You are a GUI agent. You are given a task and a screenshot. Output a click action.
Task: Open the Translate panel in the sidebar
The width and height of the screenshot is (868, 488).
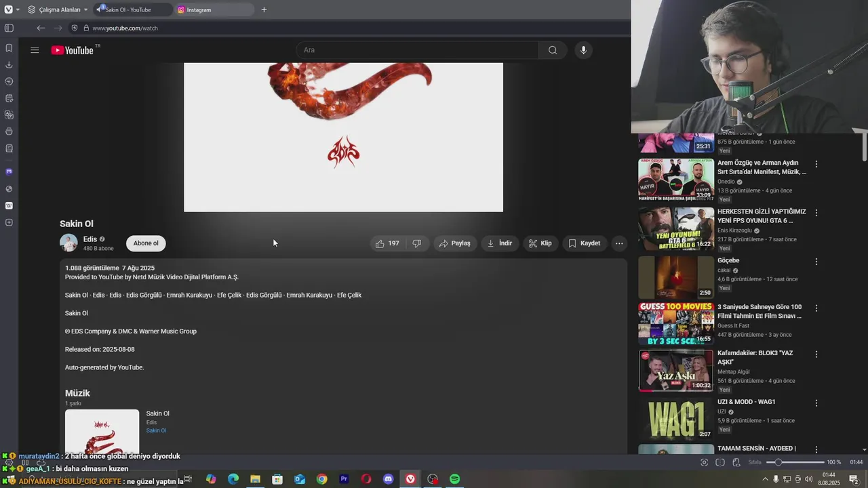coord(9,115)
